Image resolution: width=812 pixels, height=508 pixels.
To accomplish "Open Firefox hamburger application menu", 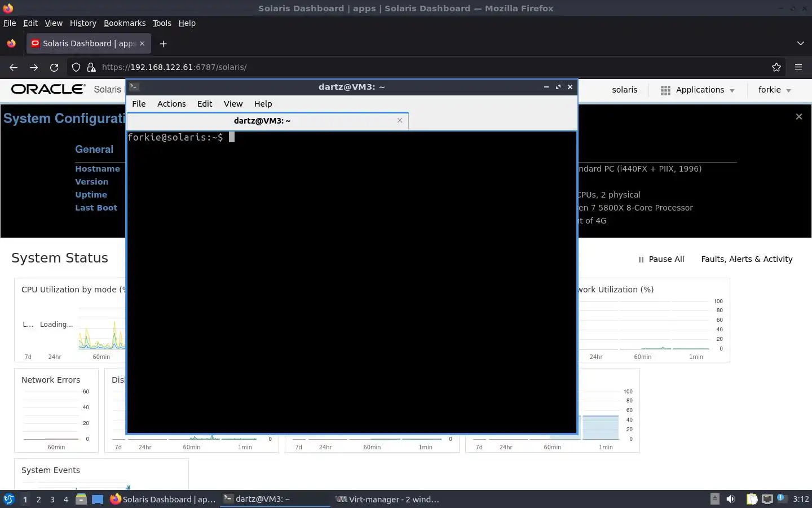I will pos(798,67).
